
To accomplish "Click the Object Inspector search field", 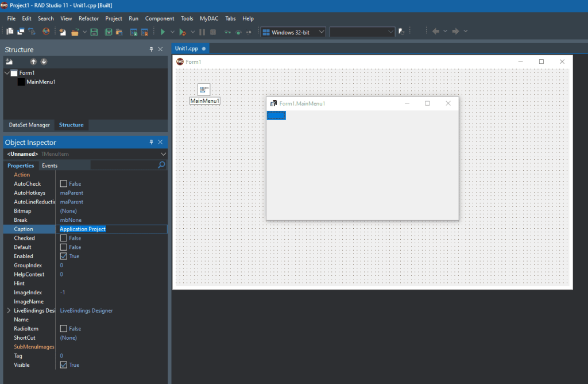I will coord(124,165).
